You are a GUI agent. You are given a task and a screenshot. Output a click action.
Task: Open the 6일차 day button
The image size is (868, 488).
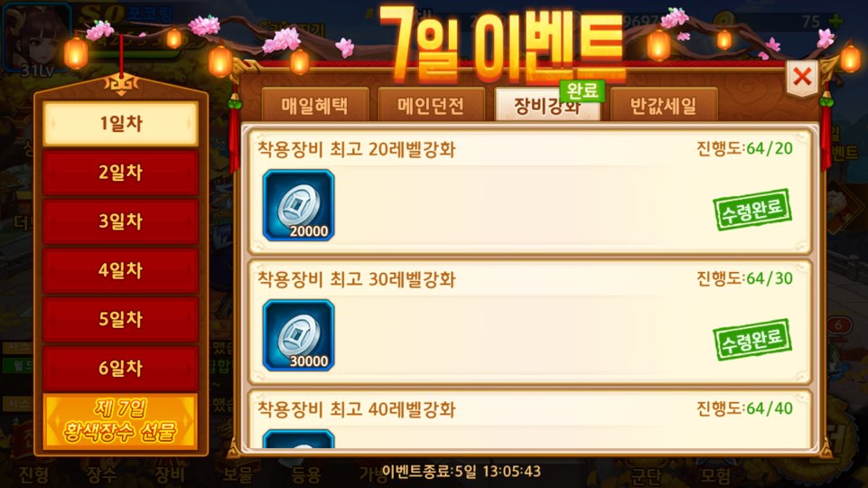tap(121, 368)
